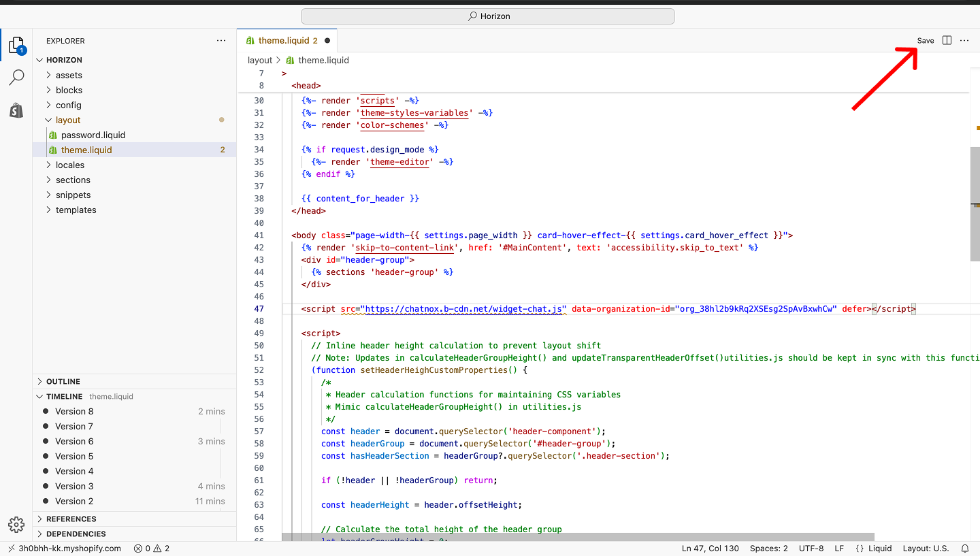
Task: Click line number 41 in the gutter
Action: (259, 235)
